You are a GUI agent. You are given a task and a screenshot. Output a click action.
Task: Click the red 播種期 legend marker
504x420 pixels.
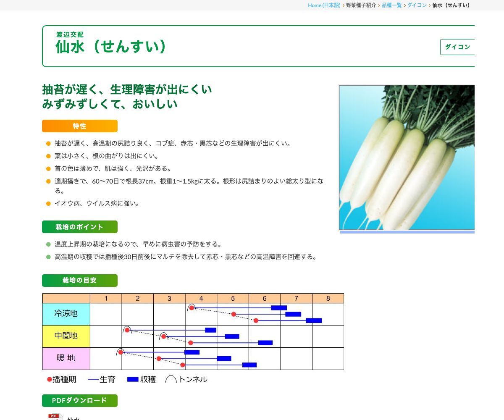tap(49, 379)
